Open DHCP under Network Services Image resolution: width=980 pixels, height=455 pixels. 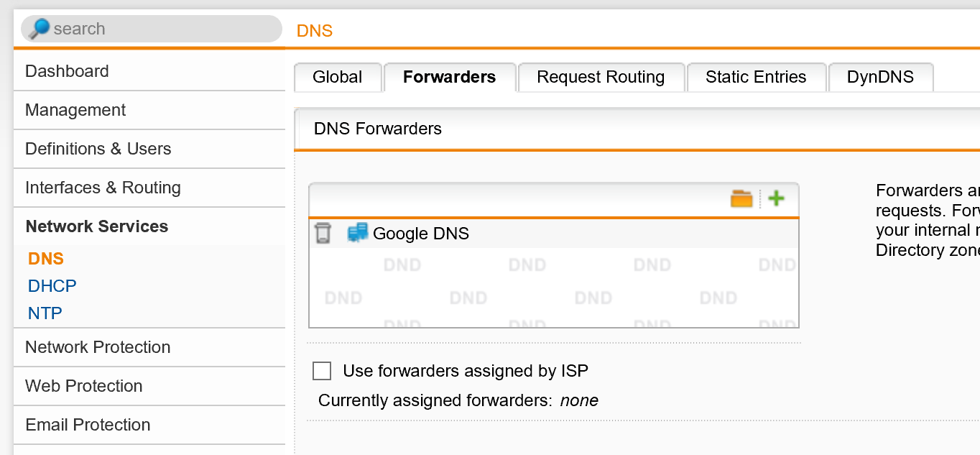point(52,286)
